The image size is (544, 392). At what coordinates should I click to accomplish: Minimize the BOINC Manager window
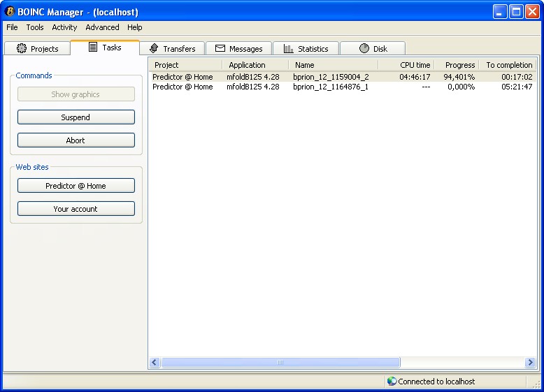[499, 12]
